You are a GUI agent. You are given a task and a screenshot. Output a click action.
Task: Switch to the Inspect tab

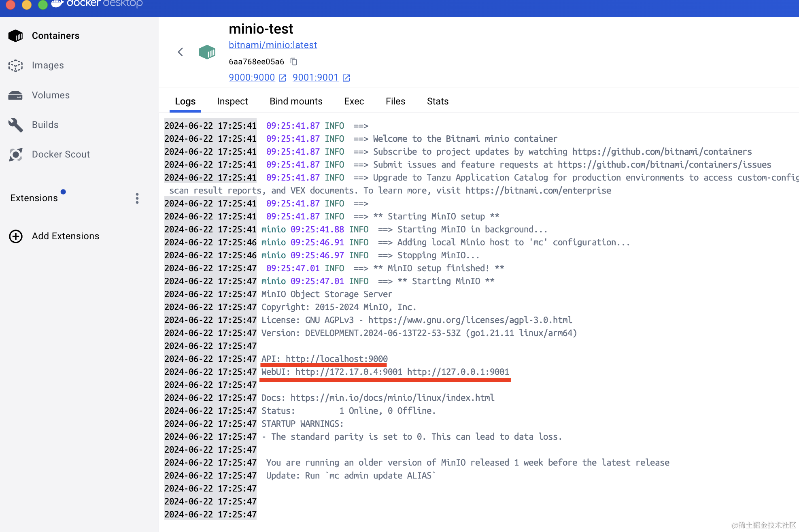point(232,101)
